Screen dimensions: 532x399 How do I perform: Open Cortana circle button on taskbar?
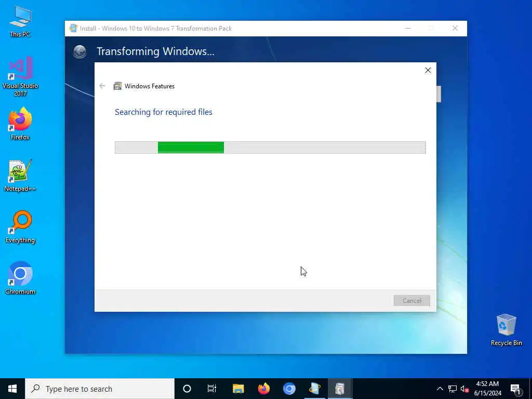click(187, 389)
